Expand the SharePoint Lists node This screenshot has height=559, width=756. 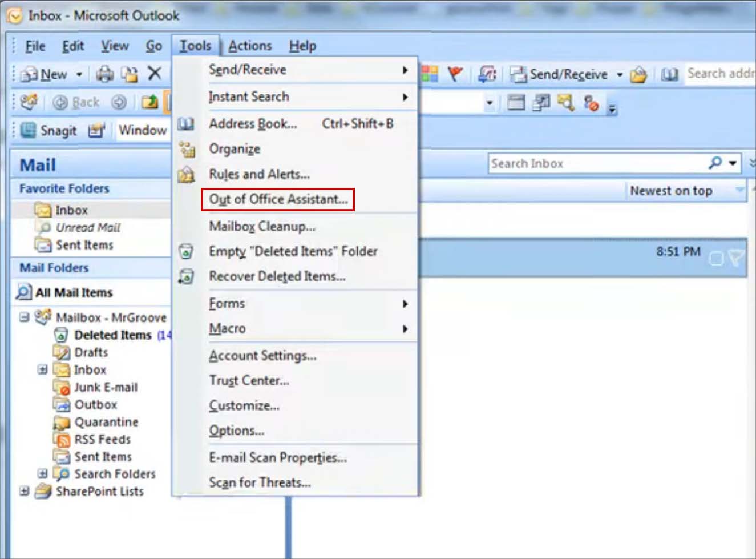coord(24,490)
